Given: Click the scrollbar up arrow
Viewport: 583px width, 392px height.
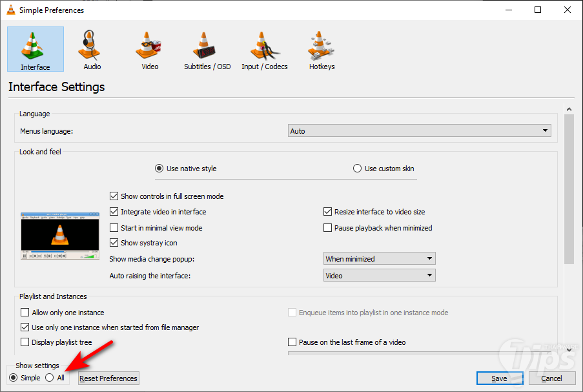Looking at the screenshot, I should point(569,109).
